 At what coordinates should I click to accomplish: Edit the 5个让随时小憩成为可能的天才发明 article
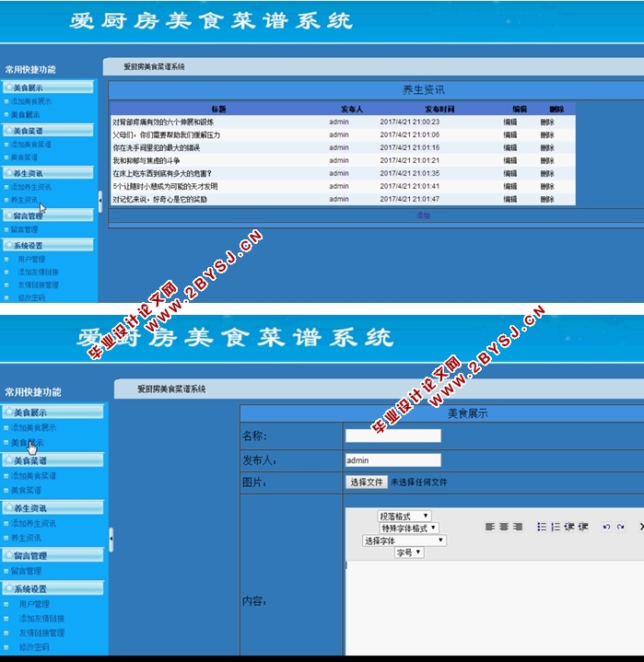point(510,187)
